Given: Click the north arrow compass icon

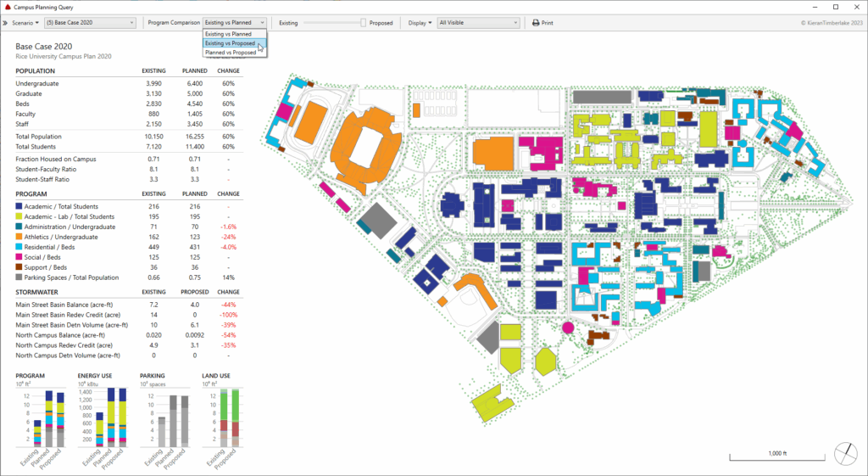Looking at the screenshot, I should (x=844, y=454).
